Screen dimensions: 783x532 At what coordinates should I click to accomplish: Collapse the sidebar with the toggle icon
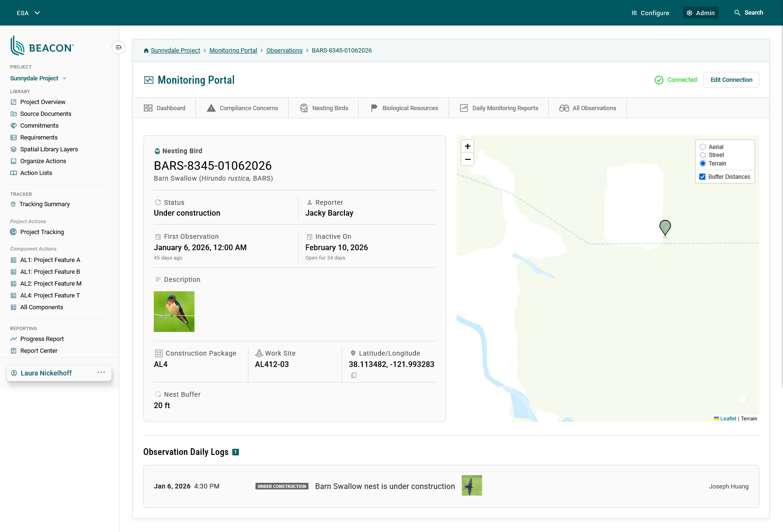tap(118, 47)
